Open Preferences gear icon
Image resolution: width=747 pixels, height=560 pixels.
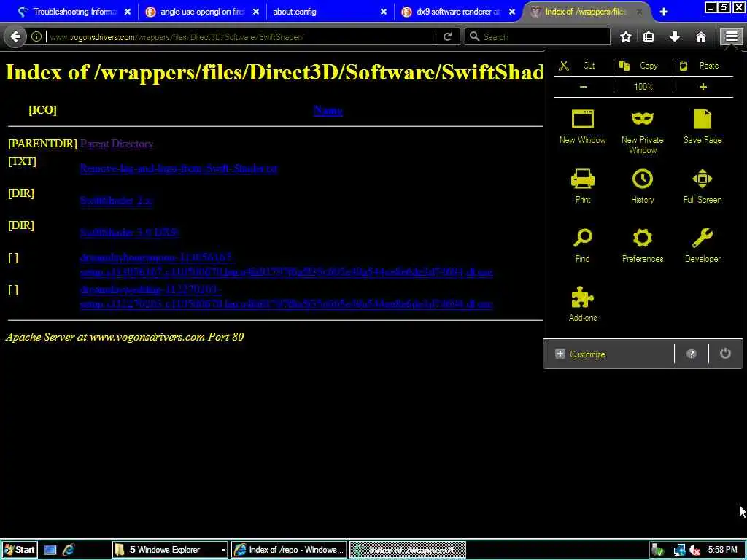point(642,245)
